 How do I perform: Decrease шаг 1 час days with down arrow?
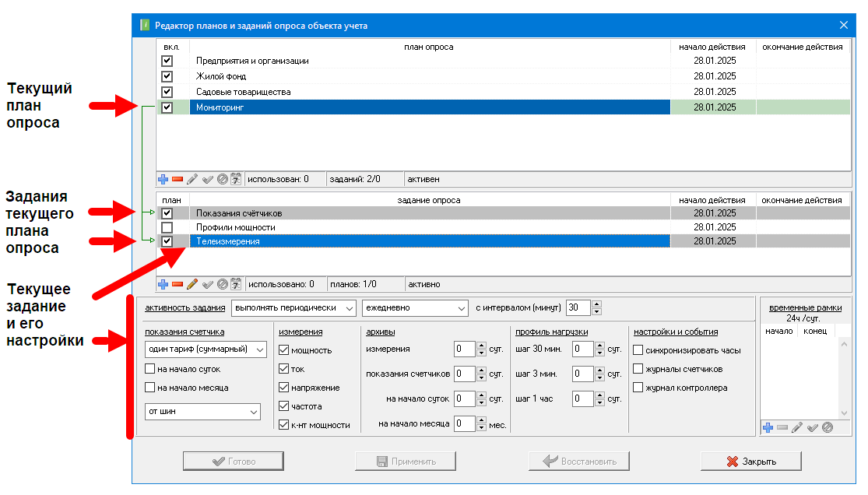coord(599,402)
